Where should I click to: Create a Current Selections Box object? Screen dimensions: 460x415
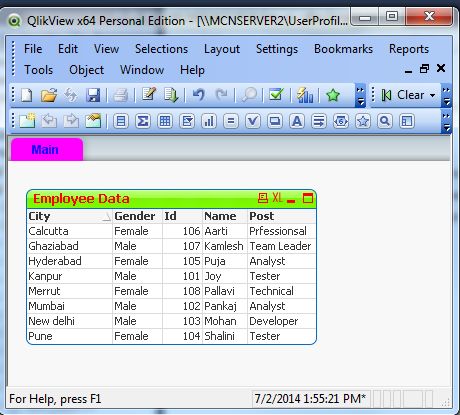[x=253, y=121]
